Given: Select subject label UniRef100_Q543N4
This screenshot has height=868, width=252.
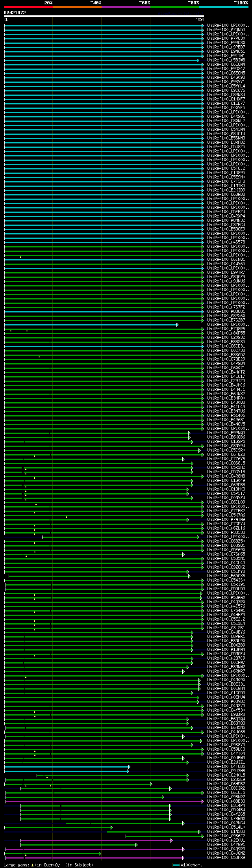Looking at the screenshot, I should (226, 130).
